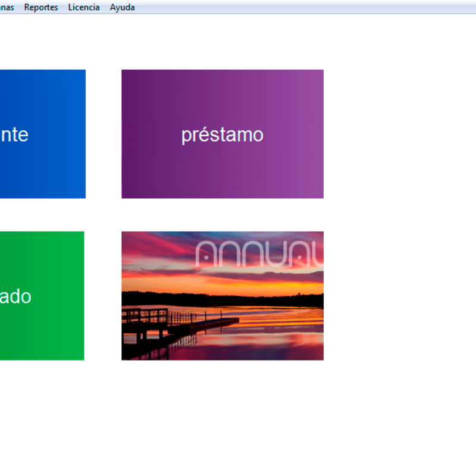Open the Licencia menu
The width and height of the screenshot is (476, 476).
84,7
